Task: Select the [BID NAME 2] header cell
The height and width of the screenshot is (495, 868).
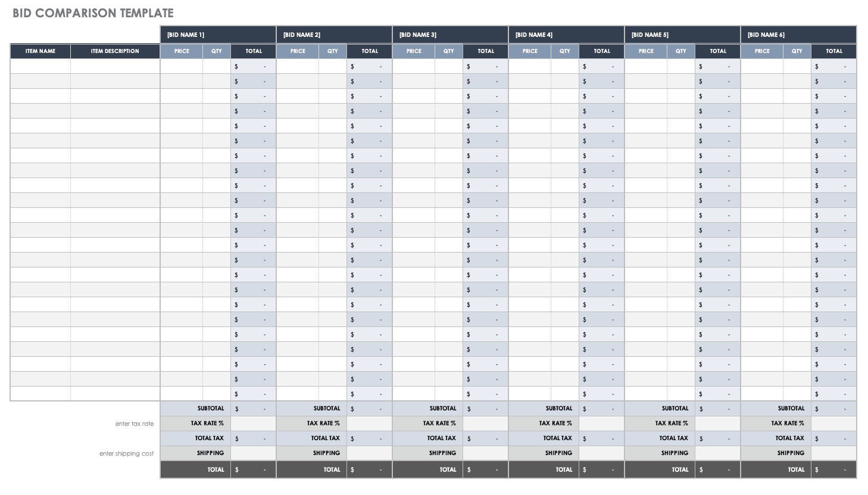Action: pos(334,35)
